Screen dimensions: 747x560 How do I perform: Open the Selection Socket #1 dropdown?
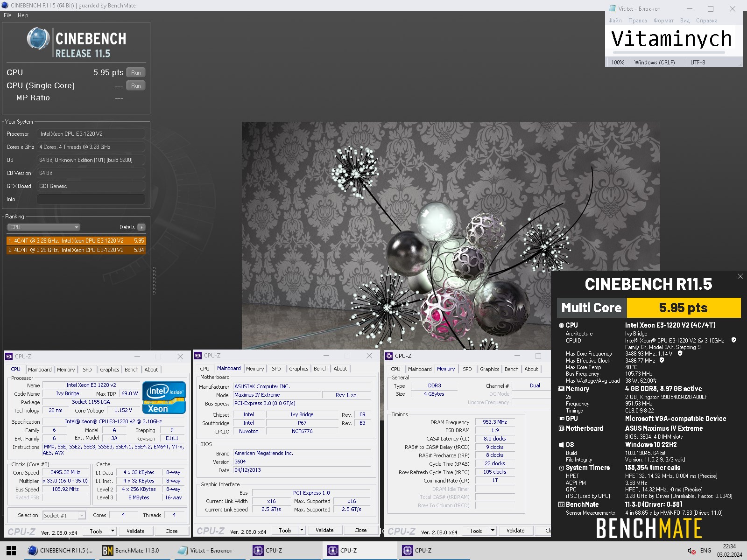[64, 516]
